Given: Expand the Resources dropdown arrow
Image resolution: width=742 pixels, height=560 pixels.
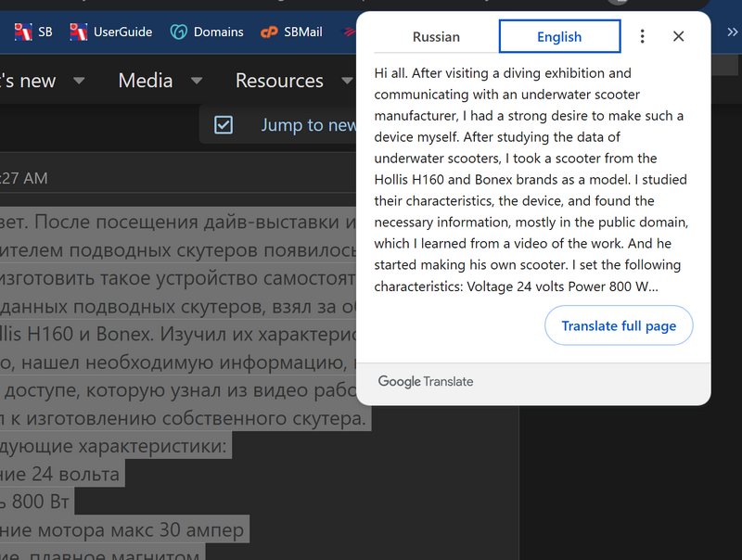Looking at the screenshot, I should coord(347,81).
